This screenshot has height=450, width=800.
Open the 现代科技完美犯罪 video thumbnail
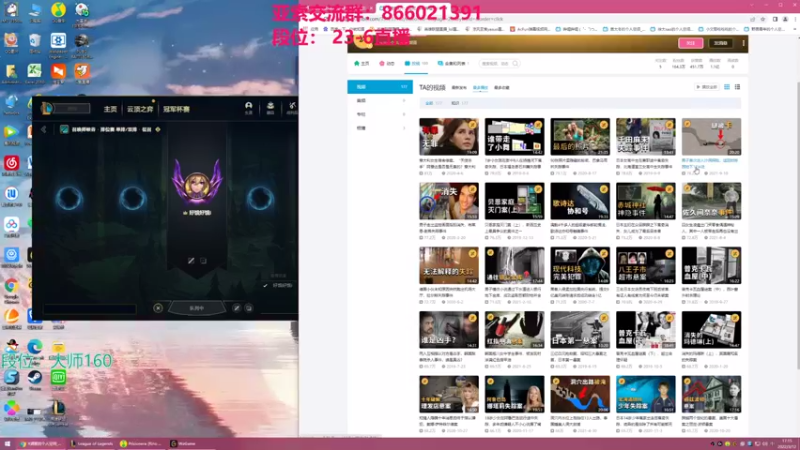coord(580,265)
